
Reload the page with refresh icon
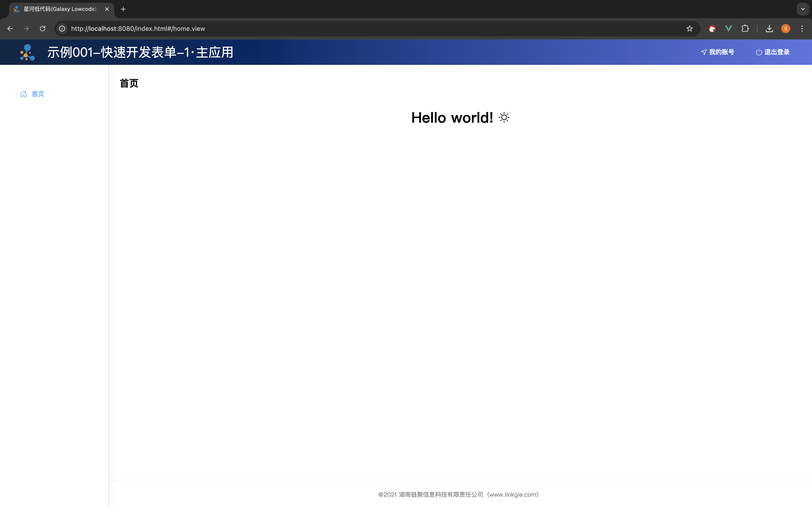(43, 29)
